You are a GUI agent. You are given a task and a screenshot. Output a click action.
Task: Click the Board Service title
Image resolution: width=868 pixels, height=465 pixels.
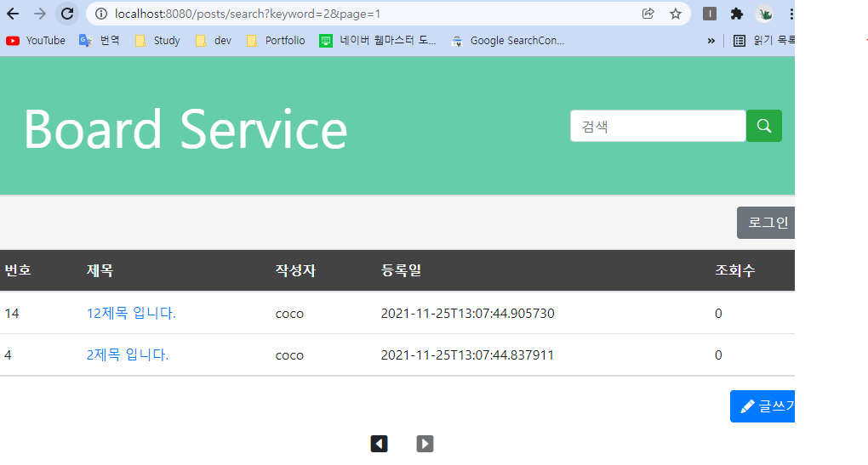[x=186, y=129]
